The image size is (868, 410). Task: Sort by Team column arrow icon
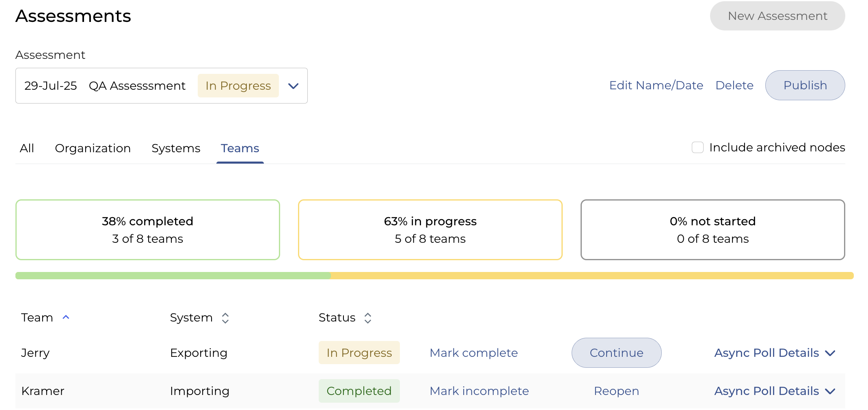point(66,317)
